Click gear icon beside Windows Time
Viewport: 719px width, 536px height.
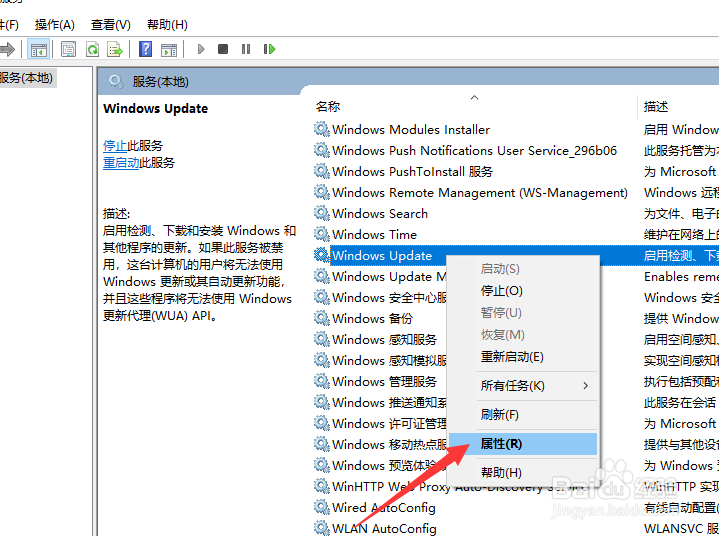321,234
